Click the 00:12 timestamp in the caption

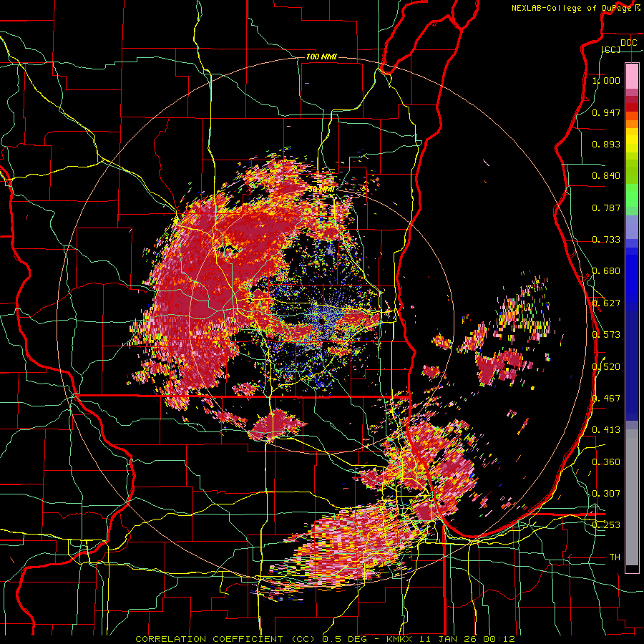(x=499, y=639)
